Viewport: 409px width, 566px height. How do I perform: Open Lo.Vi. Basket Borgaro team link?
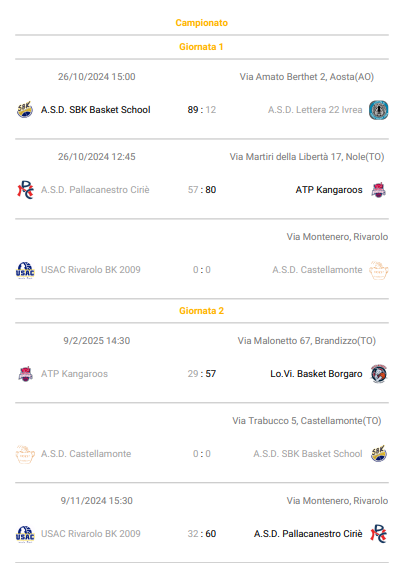click(x=316, y=374)
